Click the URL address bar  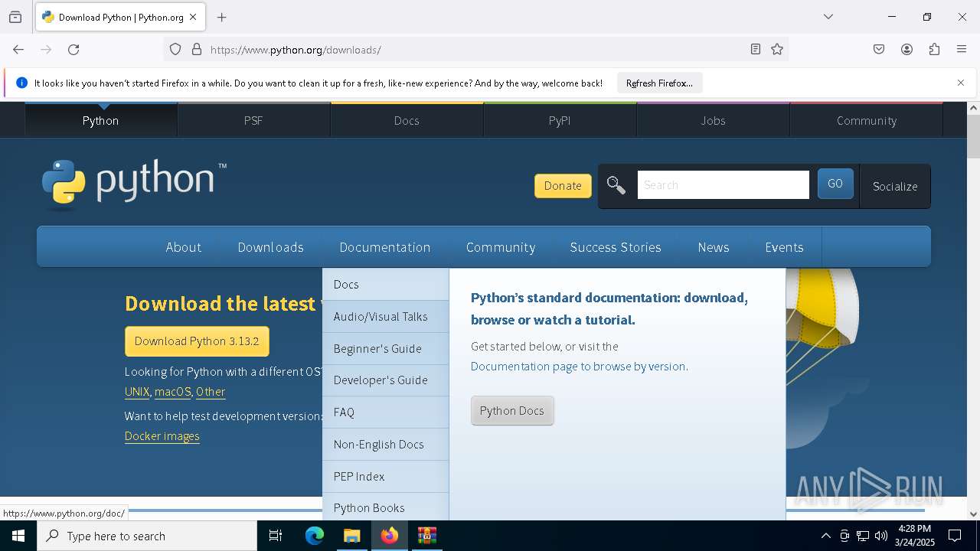click(x=475, y=50)
